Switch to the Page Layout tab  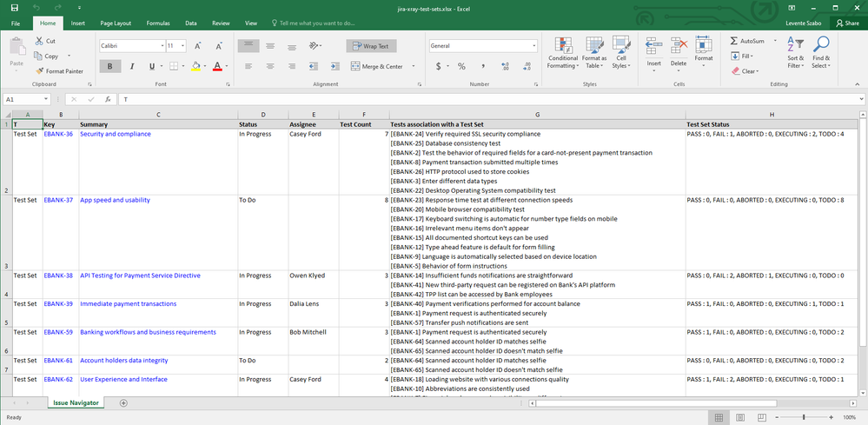(x=116, y=23)
